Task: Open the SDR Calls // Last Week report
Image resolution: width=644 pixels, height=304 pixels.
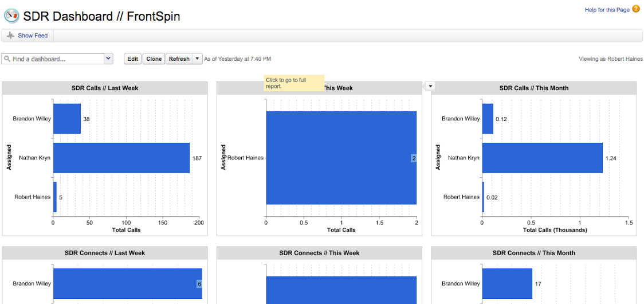Action: (105, 88)
